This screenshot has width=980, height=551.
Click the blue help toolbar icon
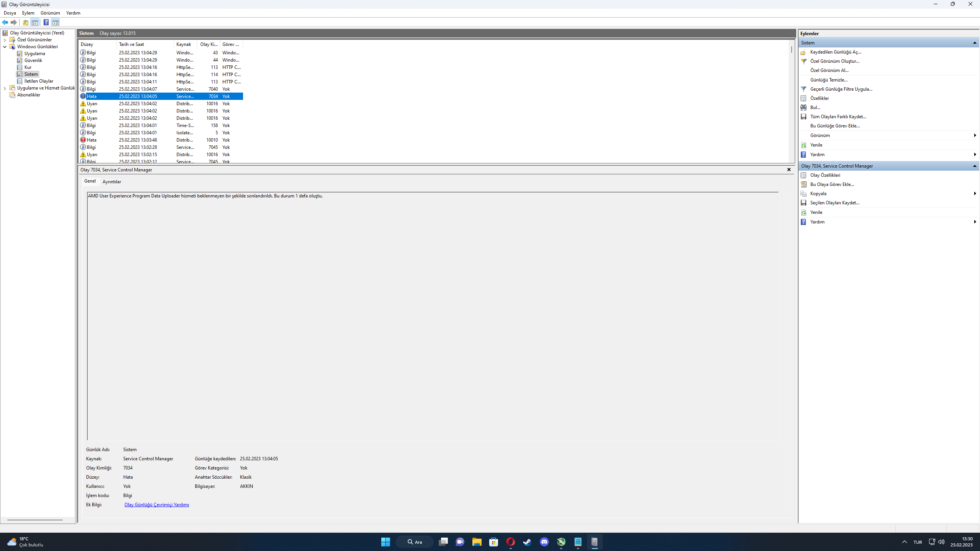click(x=46, y=22)
